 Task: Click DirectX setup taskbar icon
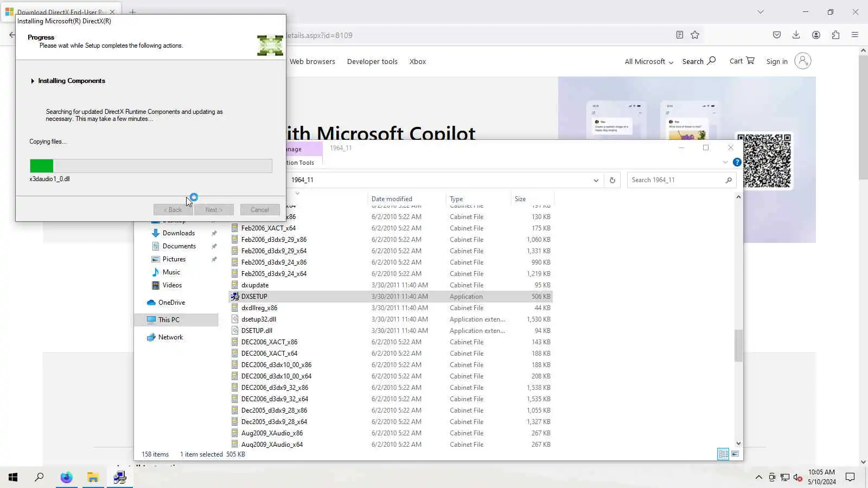click(120, 477)
